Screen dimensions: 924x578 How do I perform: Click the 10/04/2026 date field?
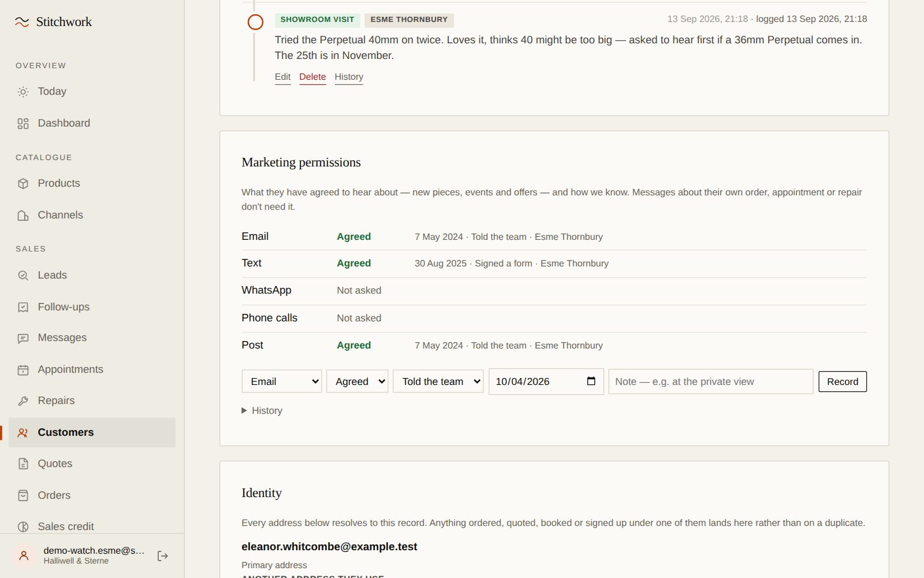pos(546,381)
